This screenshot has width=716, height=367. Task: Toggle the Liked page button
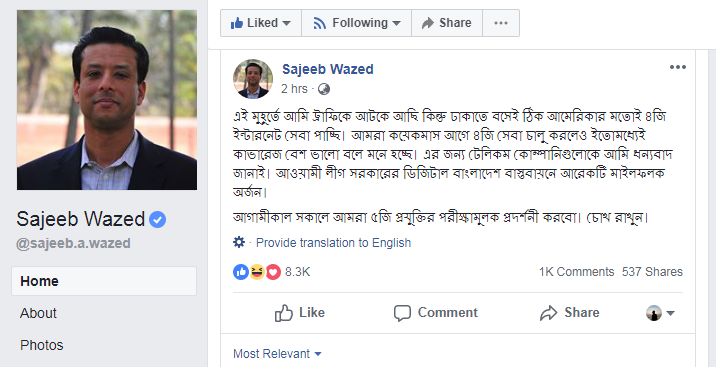pos(261,23)
